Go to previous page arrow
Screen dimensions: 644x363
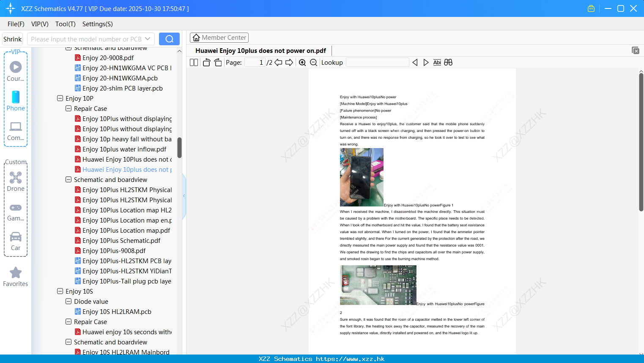tap(278, 63)
